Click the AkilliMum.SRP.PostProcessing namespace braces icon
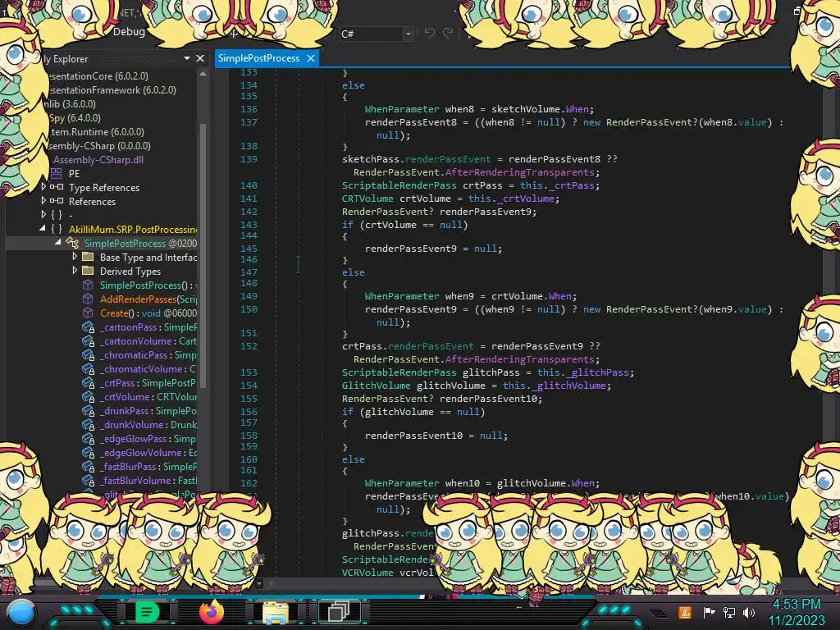Viewport: 840px width, 630px height. point(57,229)
